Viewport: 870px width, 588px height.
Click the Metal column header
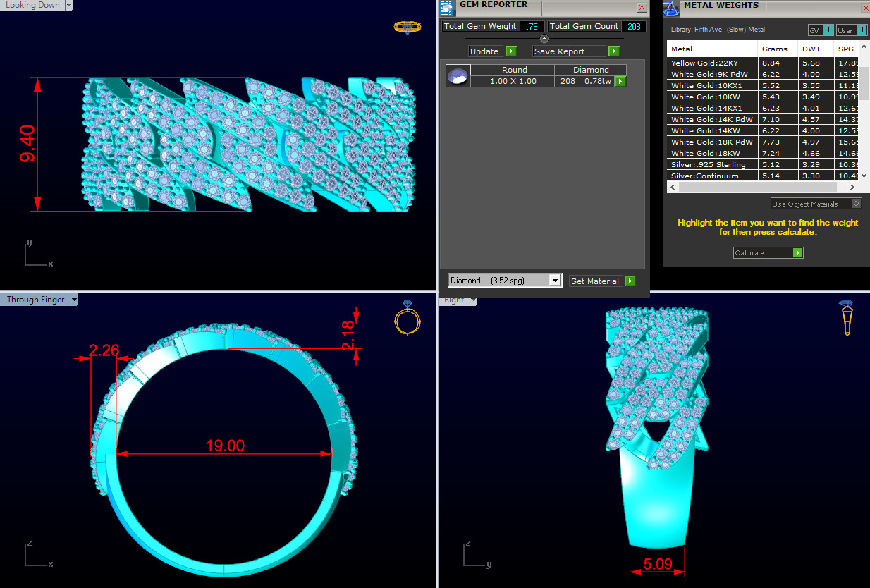tap(713, 49)
